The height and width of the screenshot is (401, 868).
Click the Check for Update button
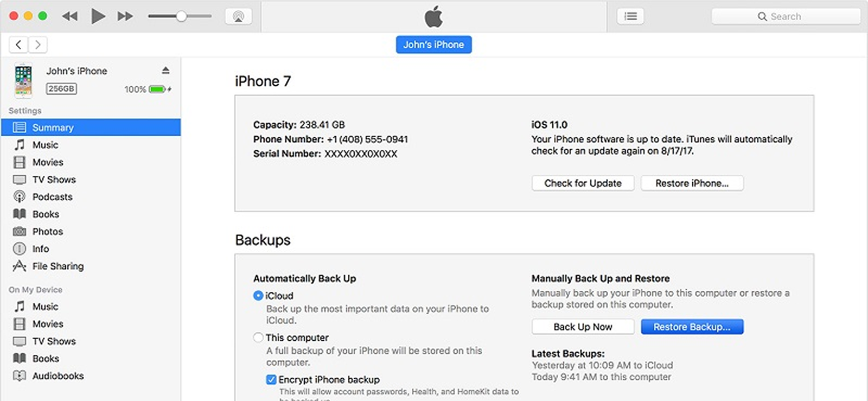pos(583,183)
